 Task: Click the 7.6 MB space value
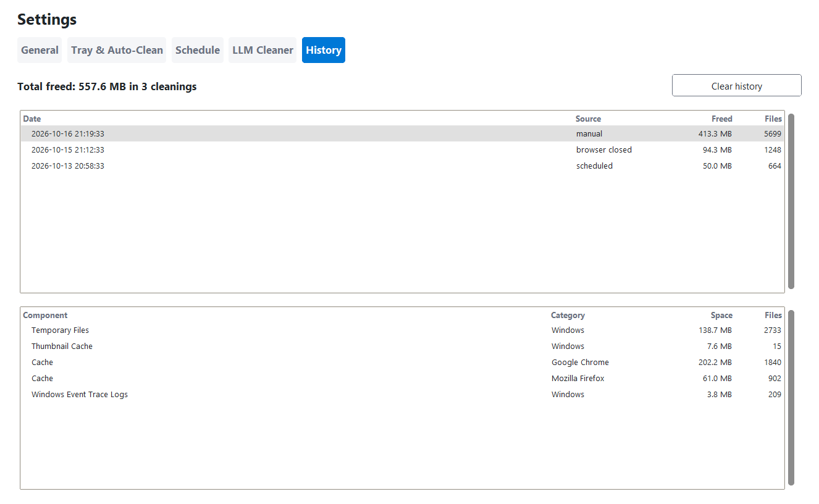click(720, 346)
